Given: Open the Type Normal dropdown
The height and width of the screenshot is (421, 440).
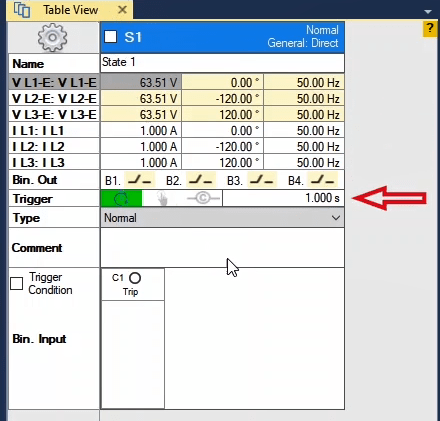Looking at the screenshot, I should point(222,218).
